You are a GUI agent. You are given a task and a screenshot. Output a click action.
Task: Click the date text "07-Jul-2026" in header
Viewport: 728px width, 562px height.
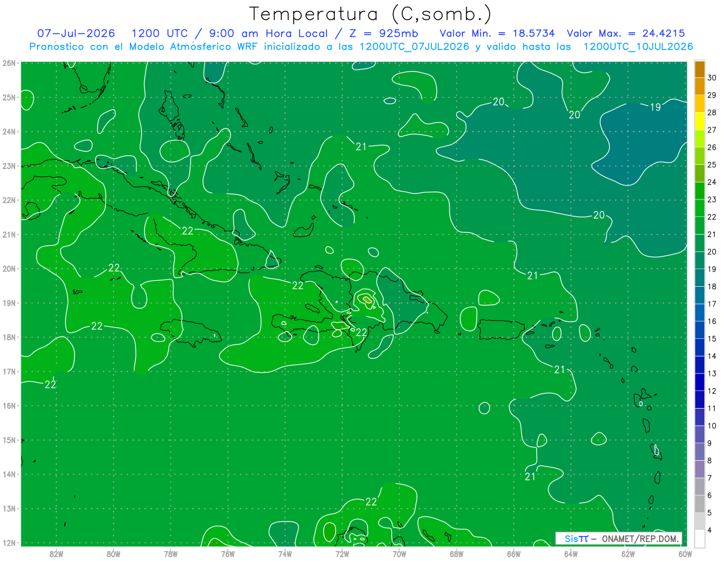tap(76, 33)
